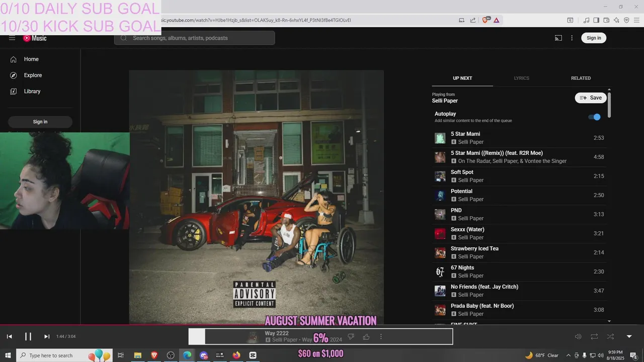Click the tab search icon in toolbar
The height and width of the screenshot is (362, 644).
tap(570, 20)
